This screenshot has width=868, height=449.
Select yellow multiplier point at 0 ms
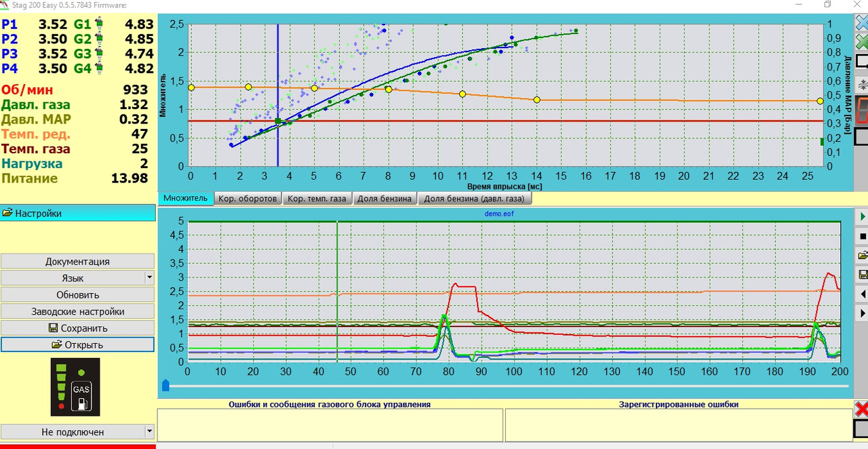point(191,87)
